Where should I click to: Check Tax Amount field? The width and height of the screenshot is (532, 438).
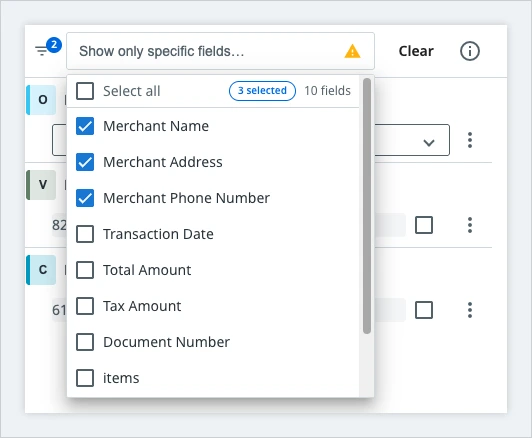tap(85, 306)
